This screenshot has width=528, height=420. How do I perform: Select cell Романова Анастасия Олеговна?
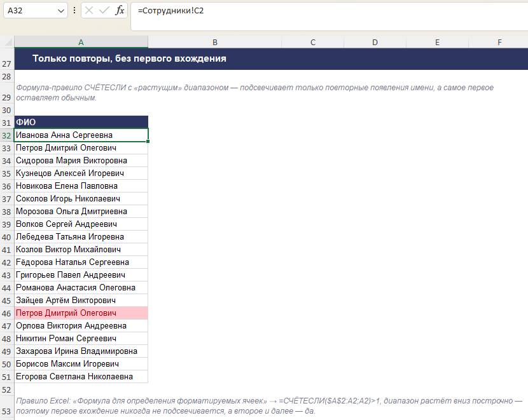point(81,288)
